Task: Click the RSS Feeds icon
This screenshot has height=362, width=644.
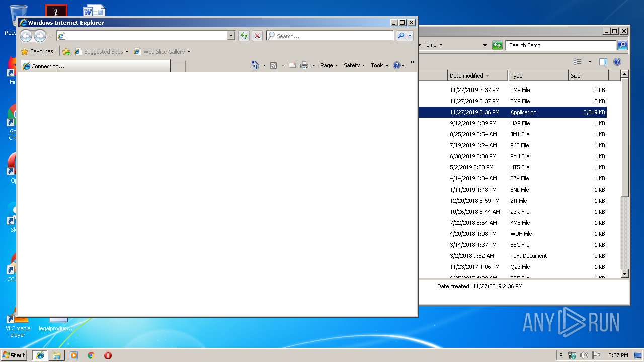Action: pos(273,65)
